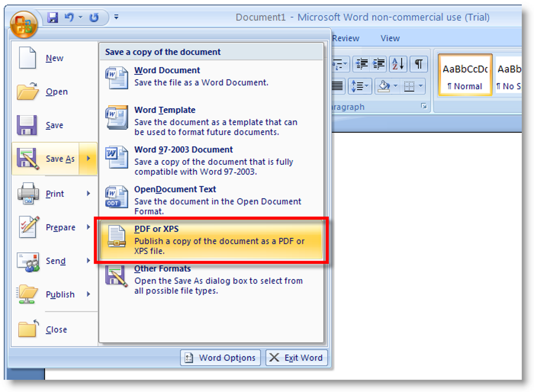Select Word 97-2003 Document title text
The width and height of the screenshot is (534, 392).
tap(184, 150)
